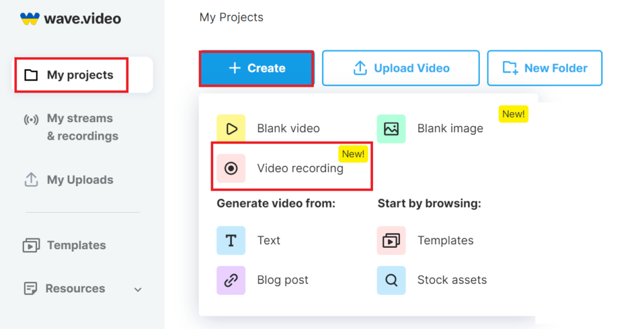Screen dimensions: 644x329
Task: Select the Video recording record icon
Action: click(231, 169)
